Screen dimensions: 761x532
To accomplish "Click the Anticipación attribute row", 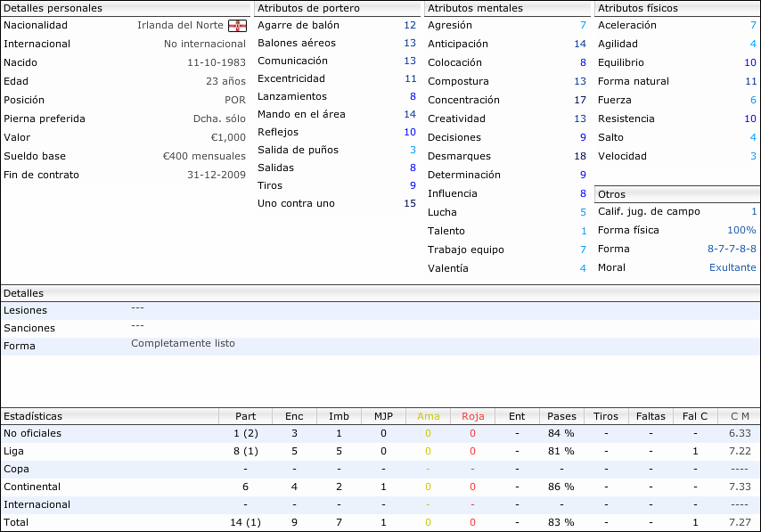I will click(507, 45).
